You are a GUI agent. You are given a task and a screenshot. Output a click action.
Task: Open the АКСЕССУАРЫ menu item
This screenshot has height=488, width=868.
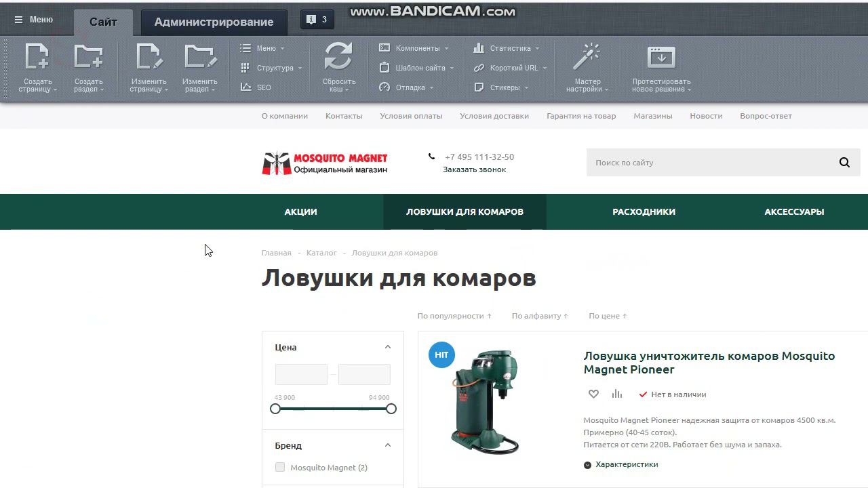click(x=794, y=211)
